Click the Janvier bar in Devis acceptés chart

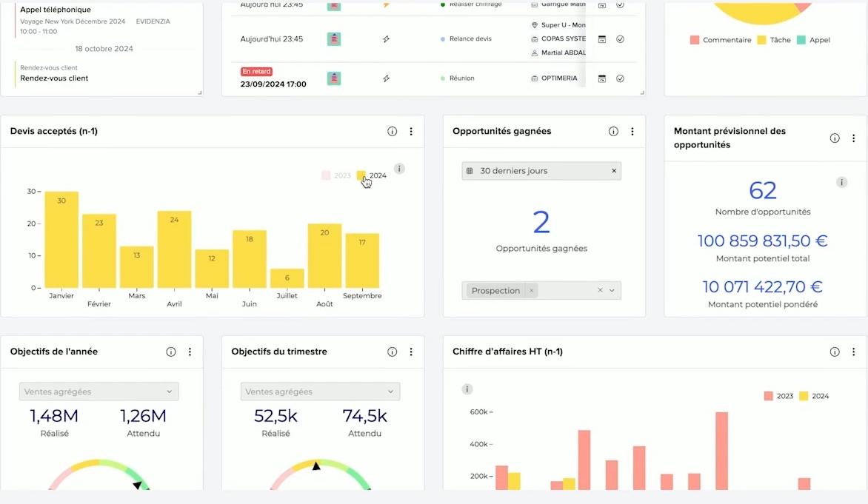pos(61,240)
